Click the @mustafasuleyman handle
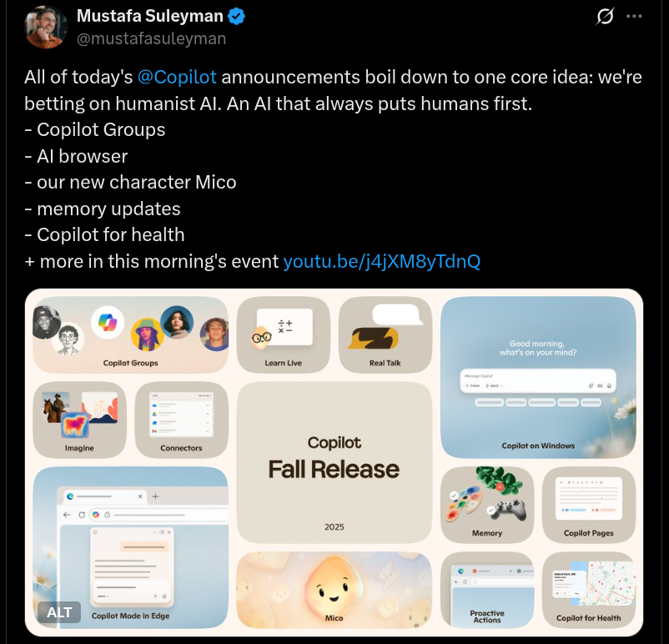Image resolution: width=669 pixels, height=644 pixels. 152,39
